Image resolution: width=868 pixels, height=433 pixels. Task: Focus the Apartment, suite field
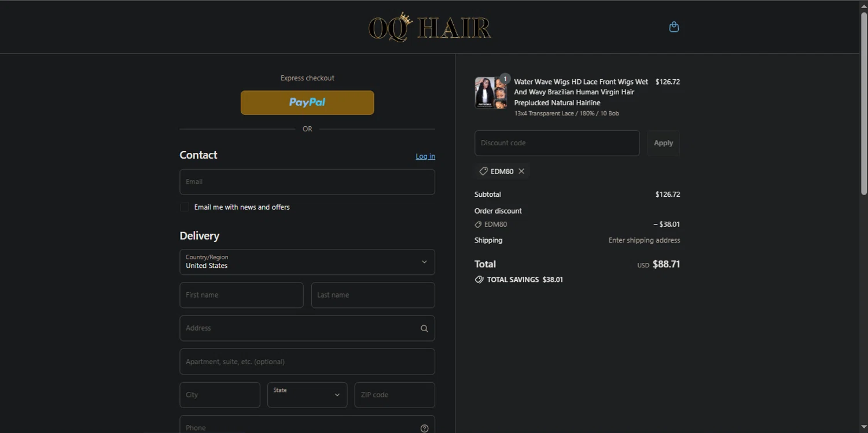click(x=307, y=362)
